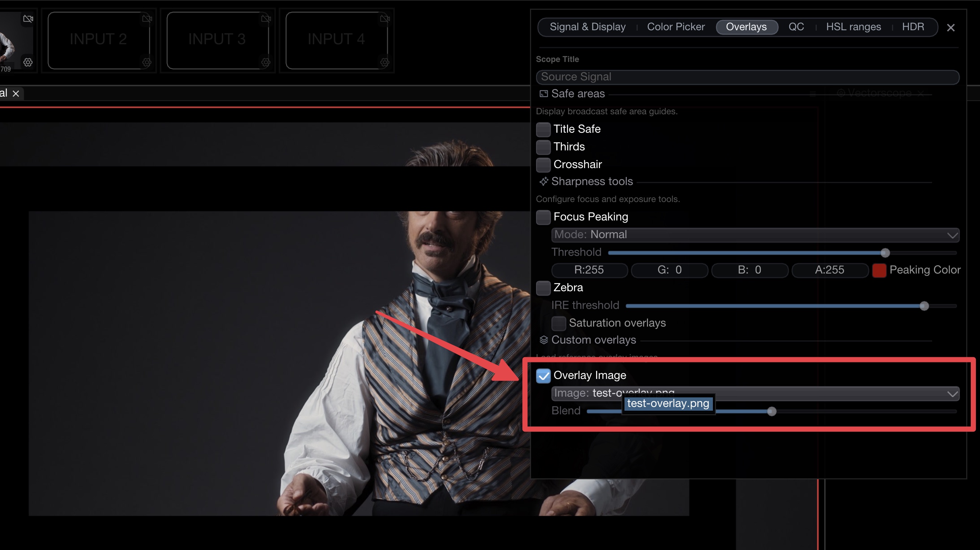Open the HSL ranges tab
Image resolution: width=980 pixels, height=550 pixels.
coord(853,27)
